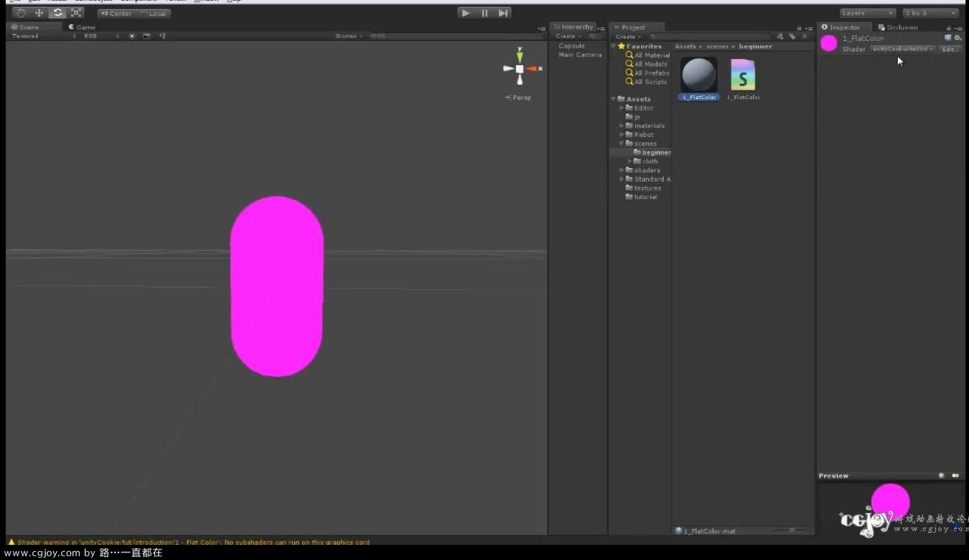This screenshot has height=560, width=969.
Task: Select the tutorial folder
Action: (x=641, y=197)
